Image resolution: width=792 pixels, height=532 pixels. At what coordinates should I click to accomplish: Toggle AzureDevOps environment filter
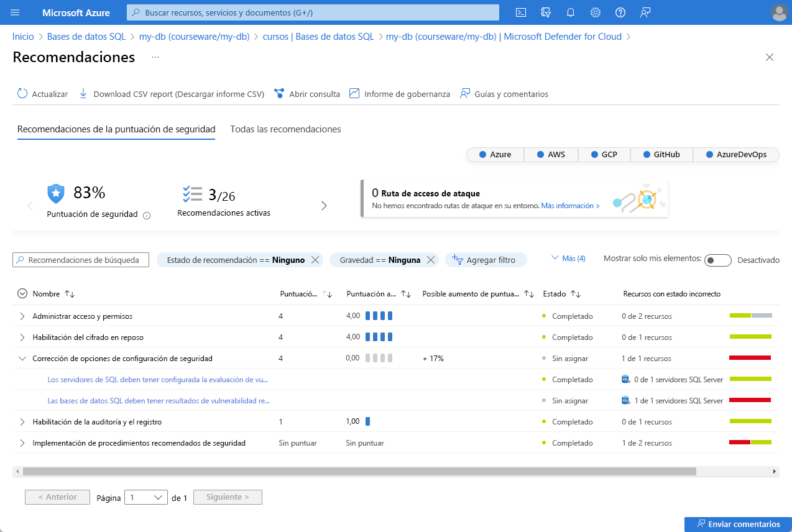tap(736, 155)
